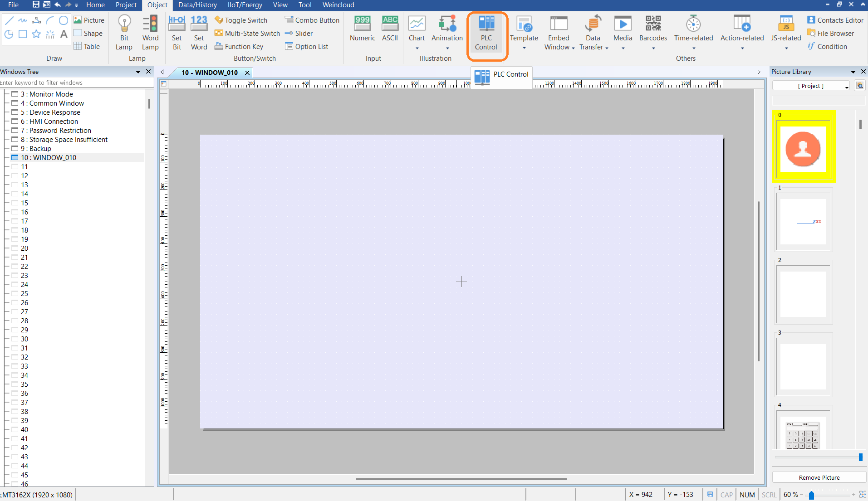Insert a Bit Lamp object

click(x=124, y=32)
